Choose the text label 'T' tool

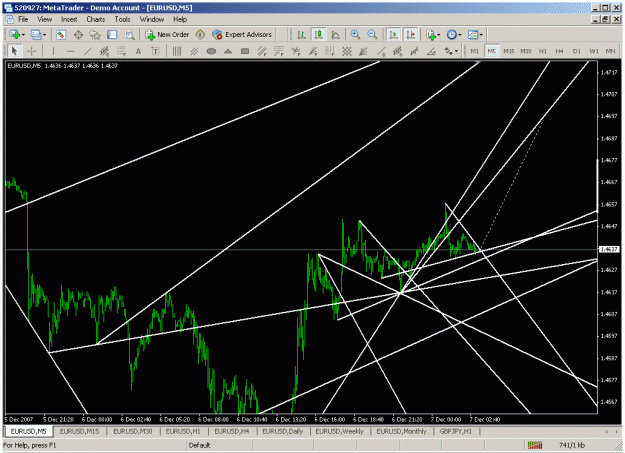155,51
